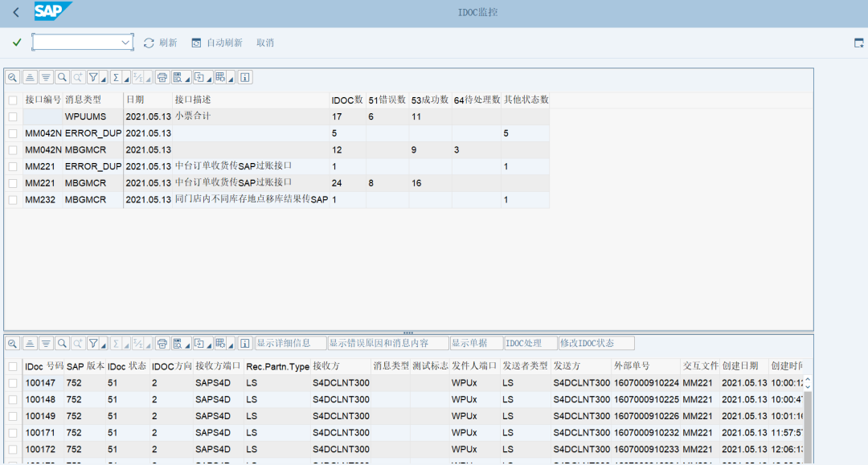Expand layout options arrow in lower grid toolbar
This screenshot has width=868, height=465.
[231, 345]
